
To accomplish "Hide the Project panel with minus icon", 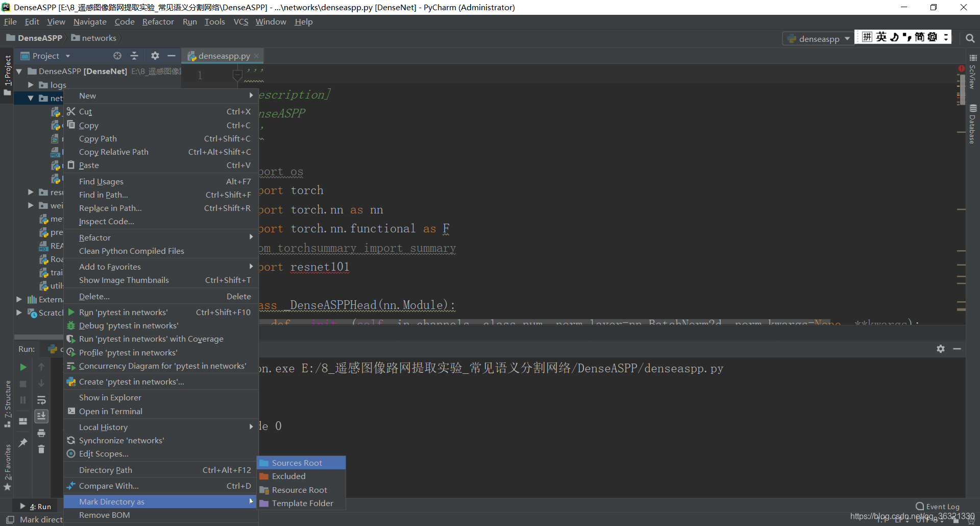I will coord(171,56).
